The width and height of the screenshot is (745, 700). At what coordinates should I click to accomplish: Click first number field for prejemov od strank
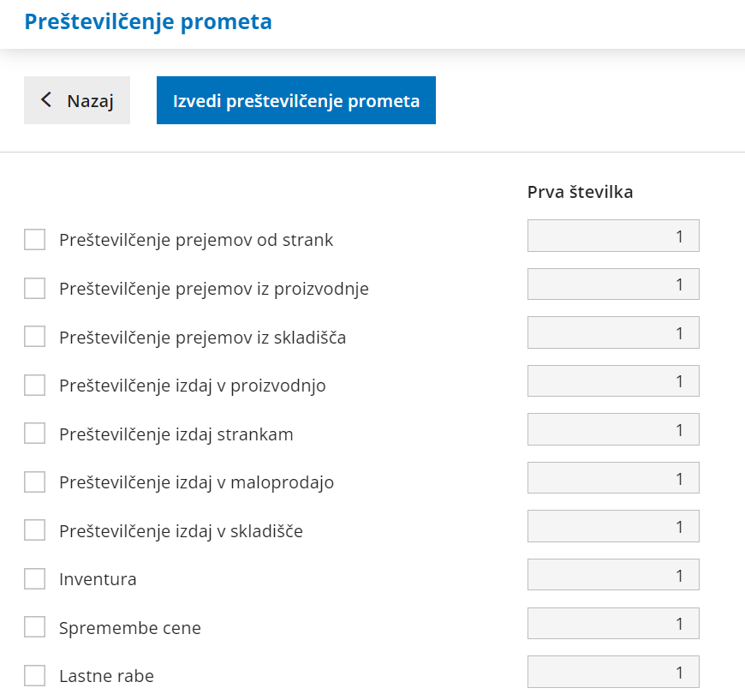(x=613, y=236)
